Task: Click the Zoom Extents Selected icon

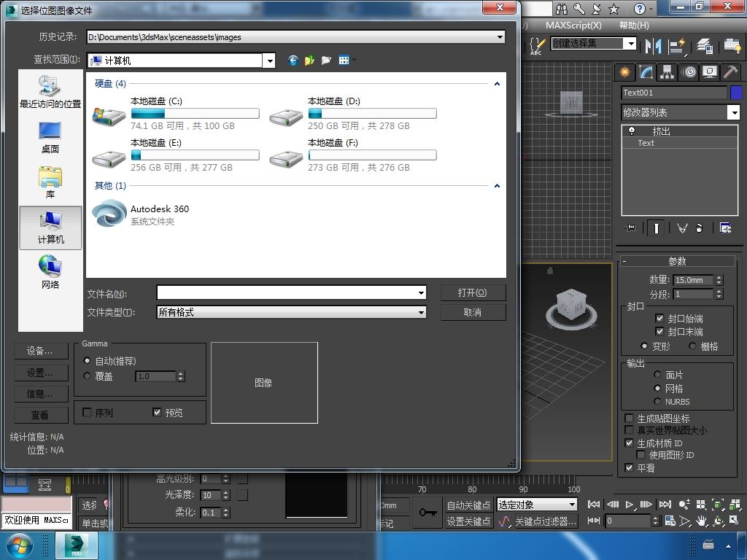Action: pyautogui.click(x=718, y=505)
